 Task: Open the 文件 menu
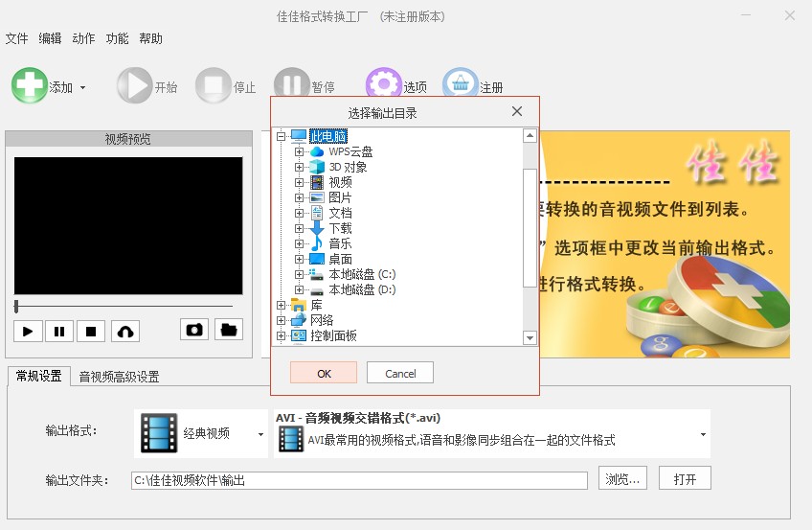16,38
